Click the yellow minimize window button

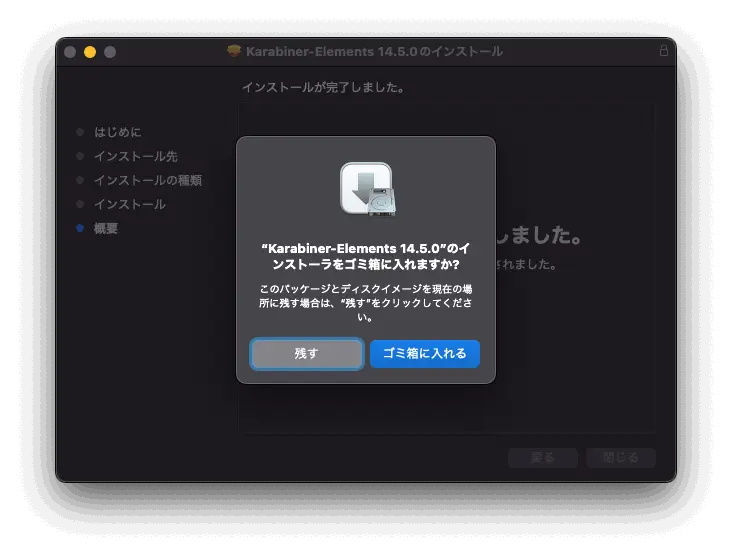[x=90, y=52]
